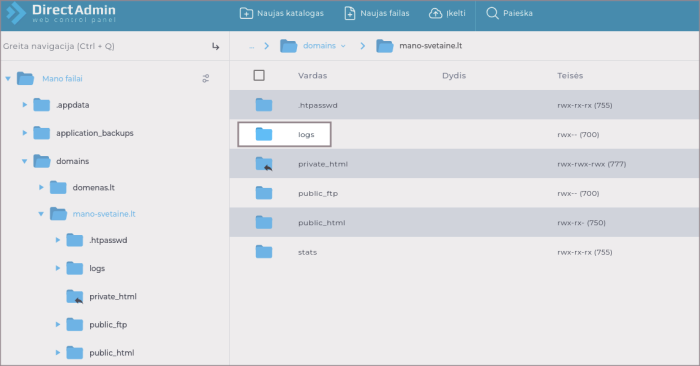Select public_ftp in the tree
The width and height of the screenshot is (700, 366).
click(108, 324)
